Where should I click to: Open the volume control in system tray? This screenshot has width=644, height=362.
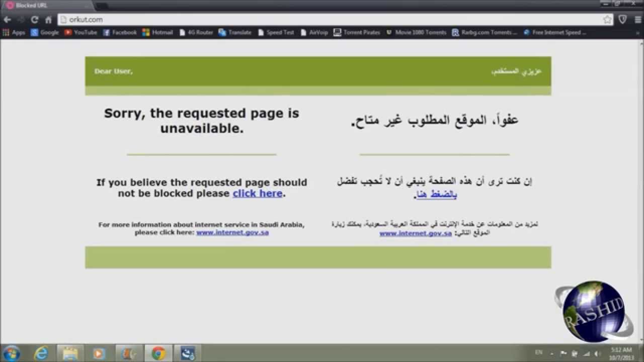click(x=597, y=353)
